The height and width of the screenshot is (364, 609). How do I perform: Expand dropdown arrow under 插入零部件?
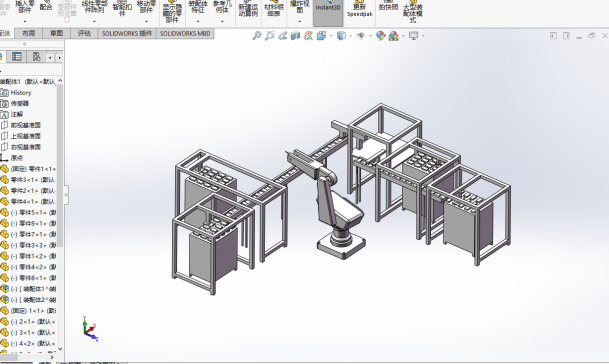[25, 21]
